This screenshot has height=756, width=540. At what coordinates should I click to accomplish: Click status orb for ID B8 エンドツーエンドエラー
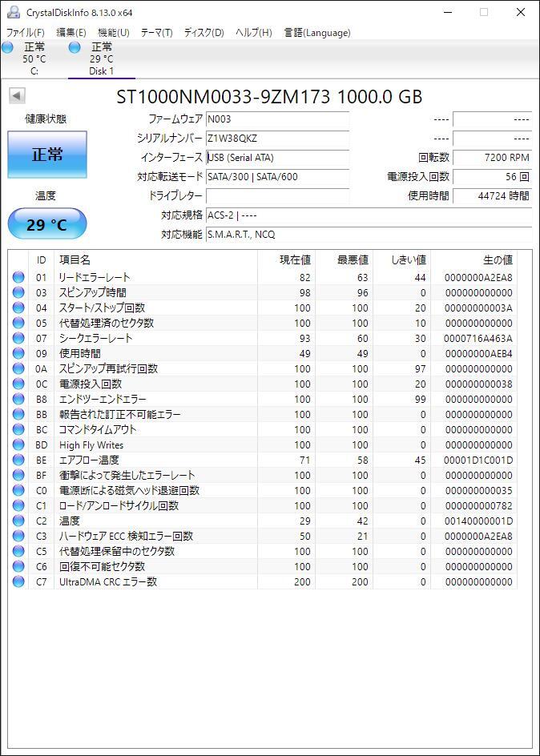[18, 399]
